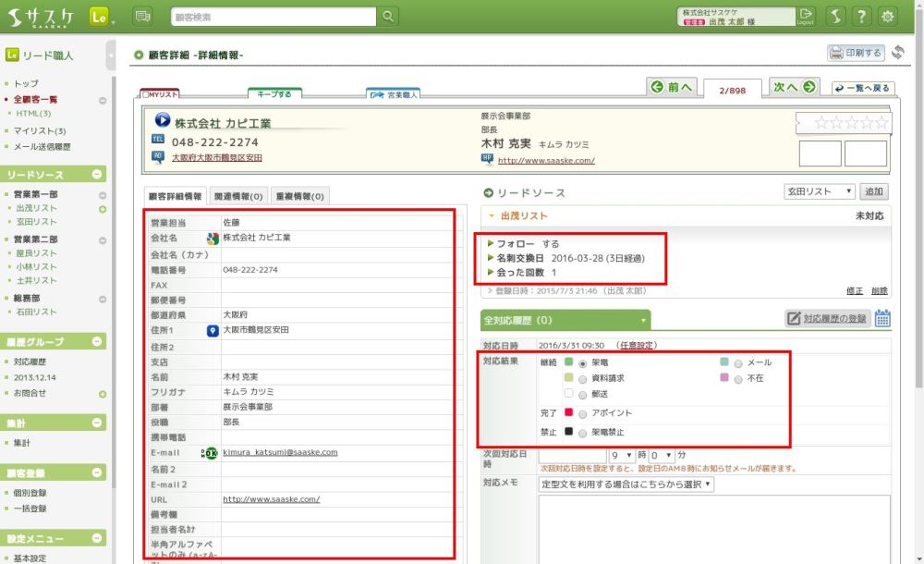Select the 資料請求 radio button
The image size is (924, 564).
(582, 379)
